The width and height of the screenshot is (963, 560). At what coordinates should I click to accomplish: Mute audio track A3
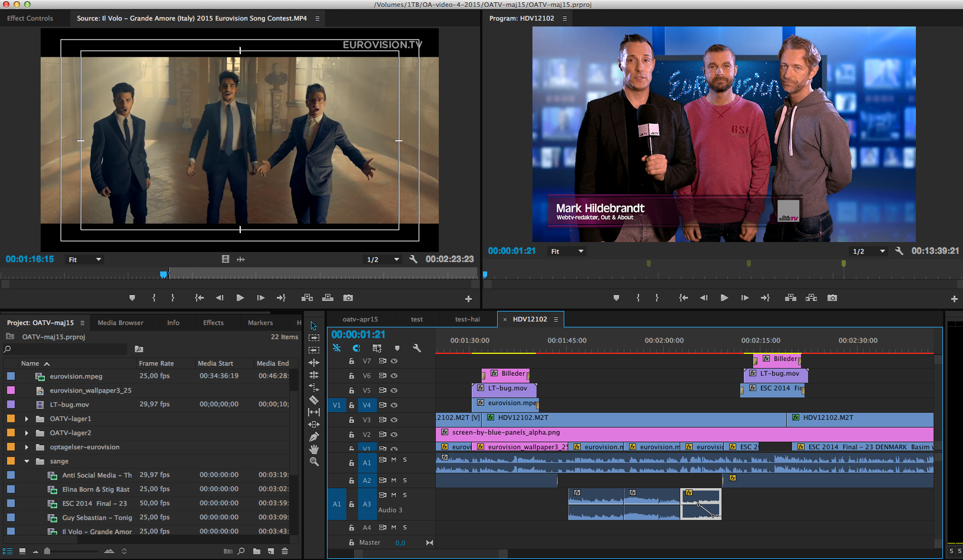pos(393,495)
